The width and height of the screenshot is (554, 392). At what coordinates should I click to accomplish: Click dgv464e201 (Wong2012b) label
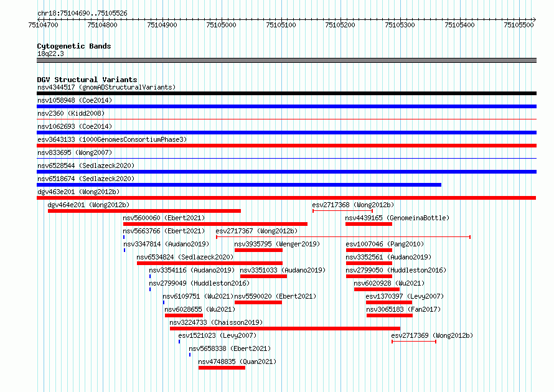coord(88,205)
